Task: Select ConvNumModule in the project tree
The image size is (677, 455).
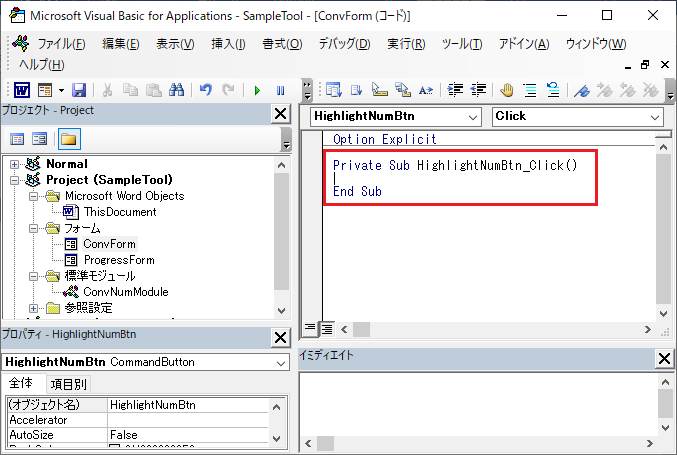Action: pyautogui.click(x=126, y=292)
